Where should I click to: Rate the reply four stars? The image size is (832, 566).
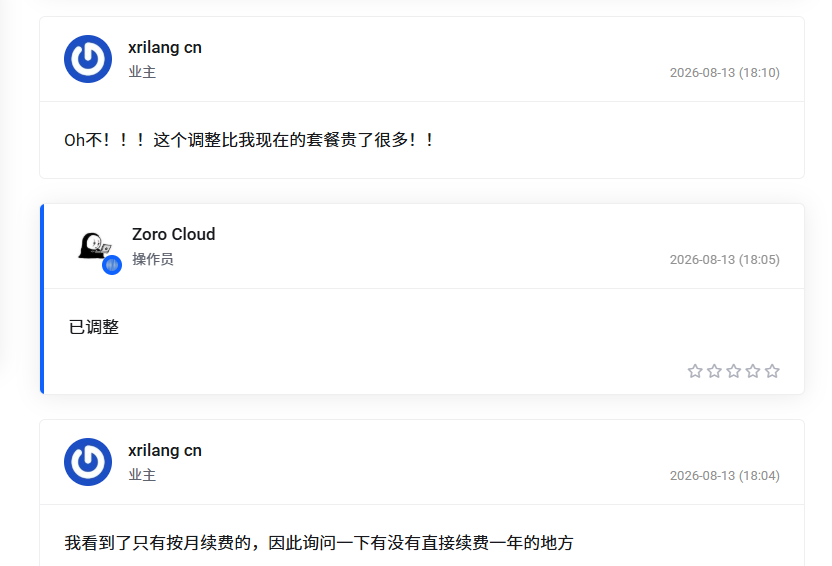(753, 371)
